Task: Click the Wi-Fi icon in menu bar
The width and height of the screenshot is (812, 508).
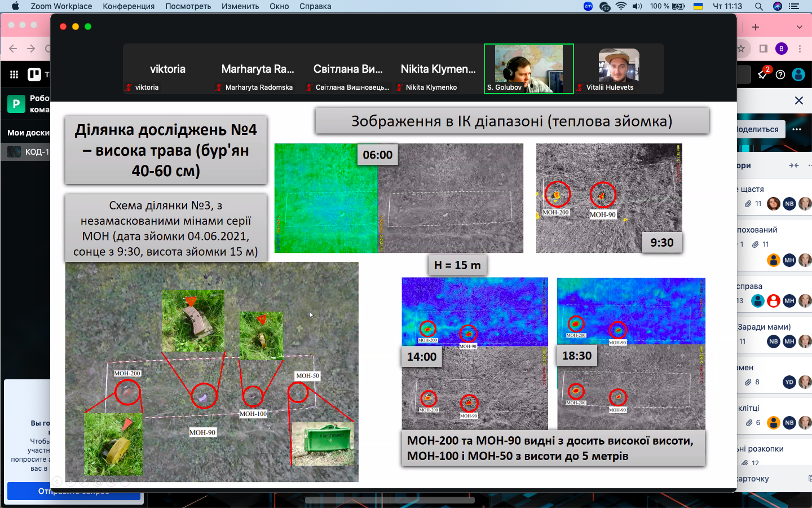Action: [621, 6]
